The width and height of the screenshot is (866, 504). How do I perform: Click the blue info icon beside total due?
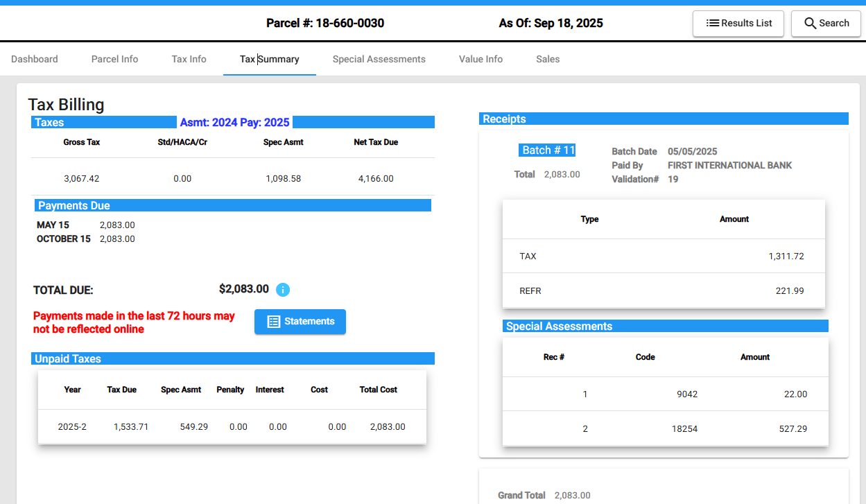283,290
